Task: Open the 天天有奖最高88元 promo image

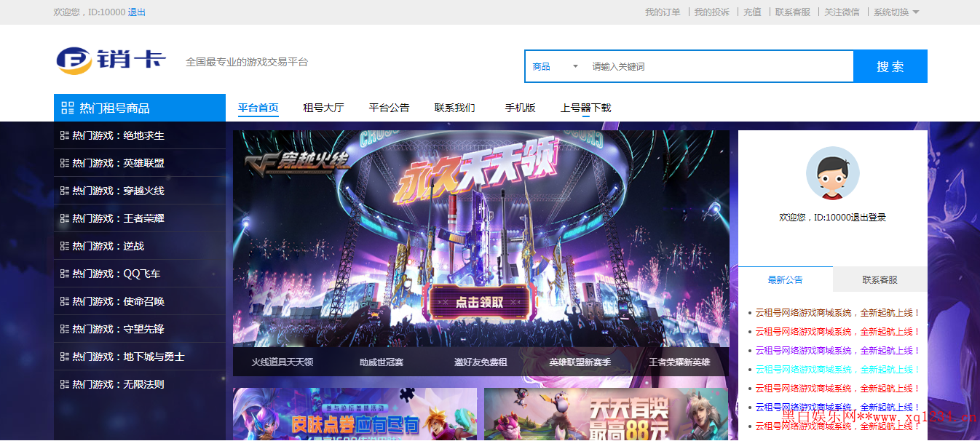Action: coord(606,414)
